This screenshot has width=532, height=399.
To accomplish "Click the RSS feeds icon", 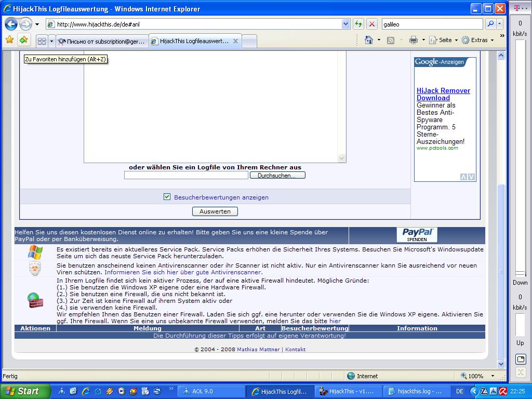I will 391,41.
